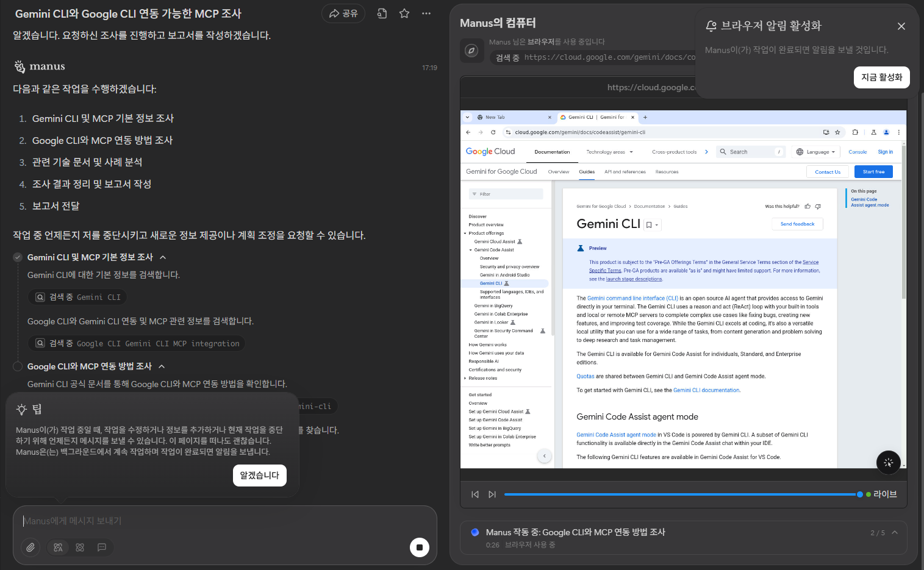This screenshot has height=570, width=924.
Task: Open the 검색 중 Gemini CLI search chip
Action: [78, 297]
